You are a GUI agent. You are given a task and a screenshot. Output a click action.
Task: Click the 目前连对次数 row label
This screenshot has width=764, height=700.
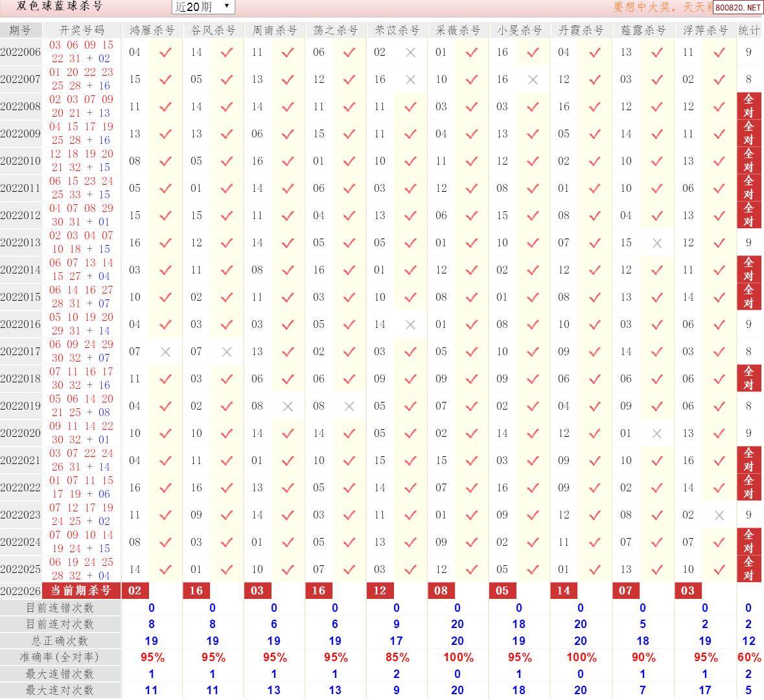60,624
